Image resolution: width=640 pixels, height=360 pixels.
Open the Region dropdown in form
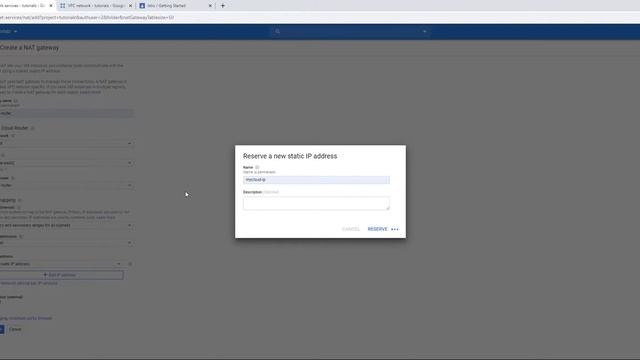coord(67,163)
